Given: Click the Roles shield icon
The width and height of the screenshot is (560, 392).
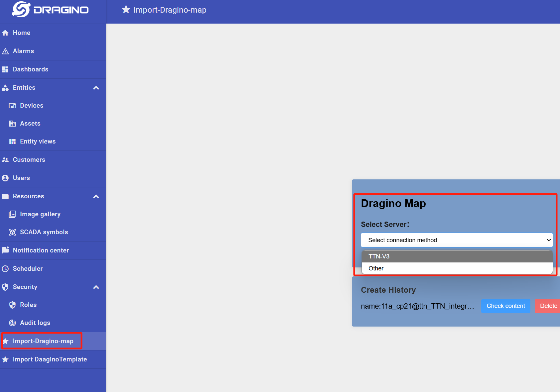Looking at the screenshot, I should click(x=13, y=305).
